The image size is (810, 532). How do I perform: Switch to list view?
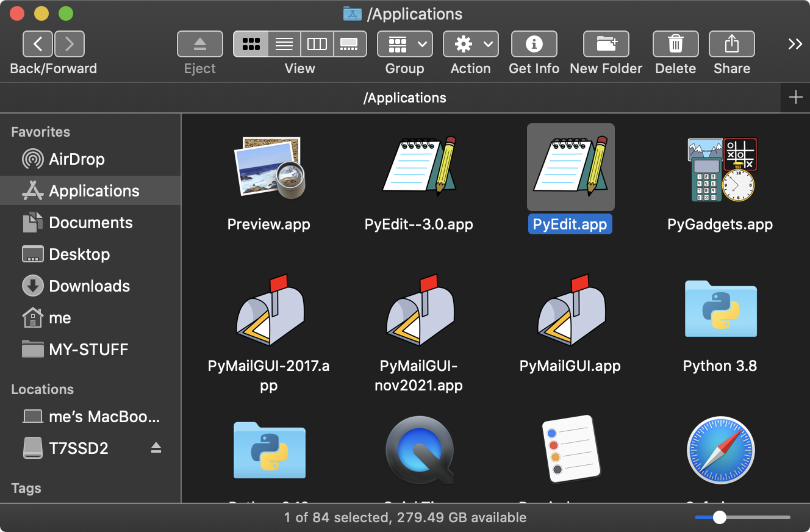(284, 44)
